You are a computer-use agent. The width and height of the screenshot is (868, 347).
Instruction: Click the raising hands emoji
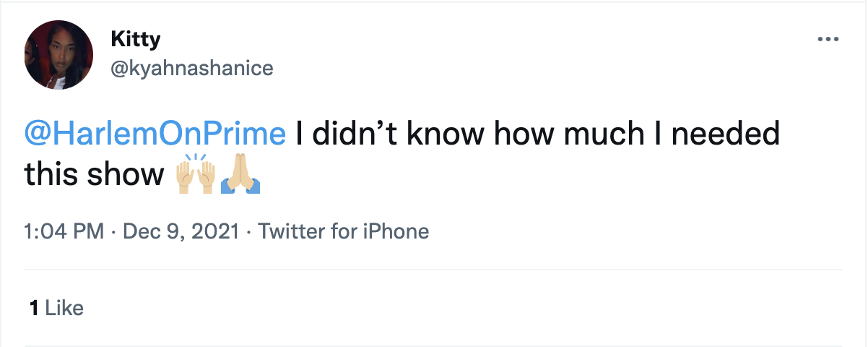click(196, 175)
